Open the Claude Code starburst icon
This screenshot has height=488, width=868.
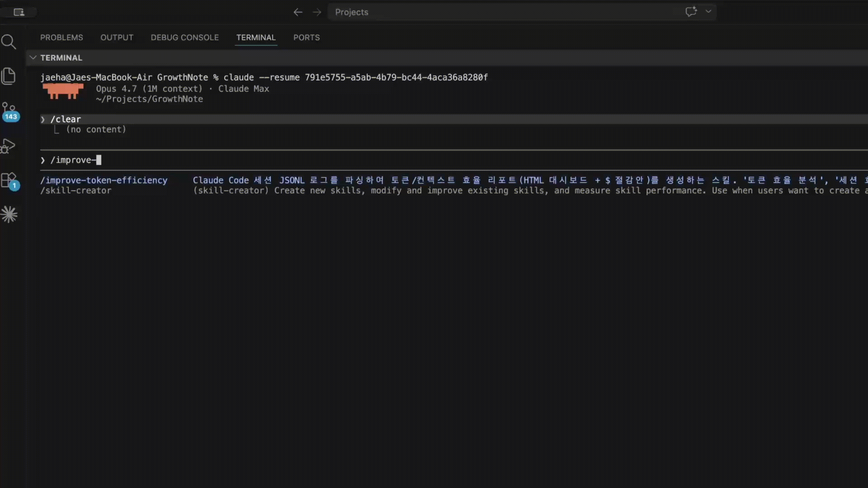tap(9, 214)
